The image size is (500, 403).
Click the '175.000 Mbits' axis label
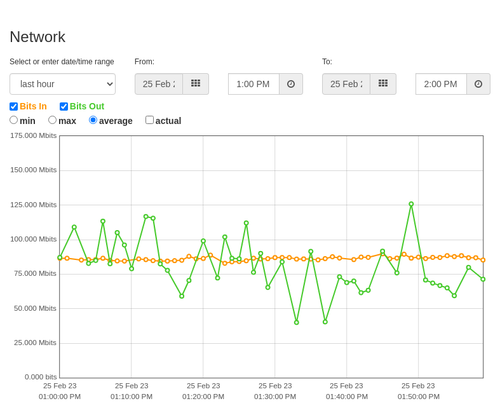(x=33, y=136)
